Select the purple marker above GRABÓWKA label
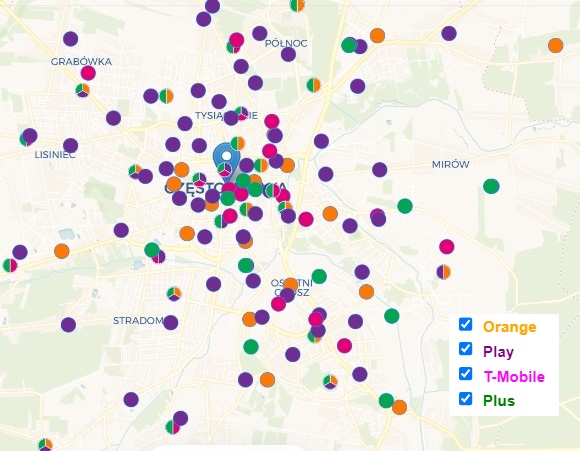580x451 pixels. tap(71, 38)
